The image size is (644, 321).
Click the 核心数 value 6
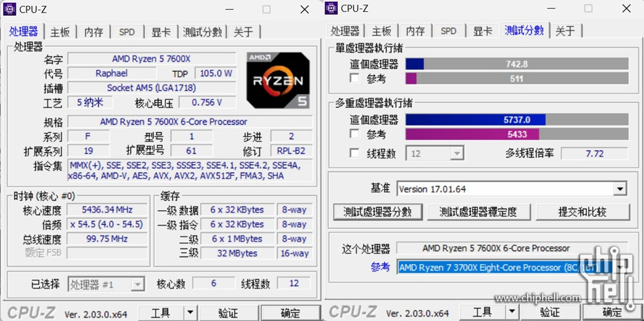(x=214, y=284)
